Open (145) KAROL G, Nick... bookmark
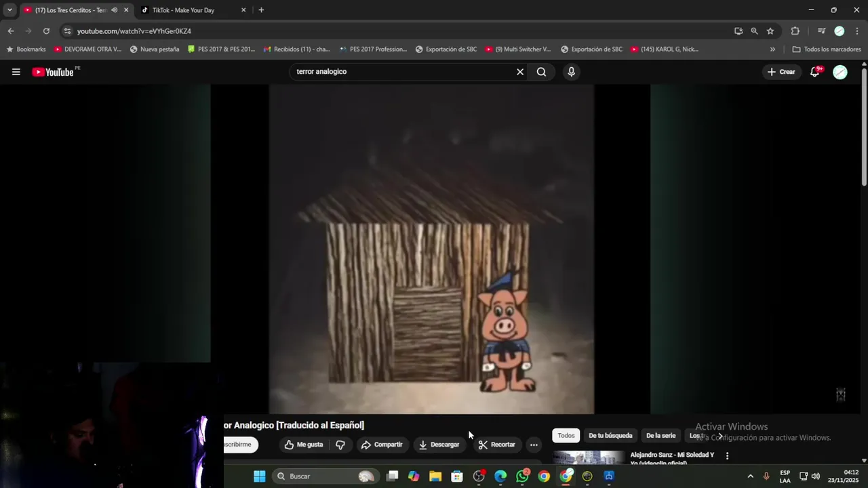 coord(665,49)
